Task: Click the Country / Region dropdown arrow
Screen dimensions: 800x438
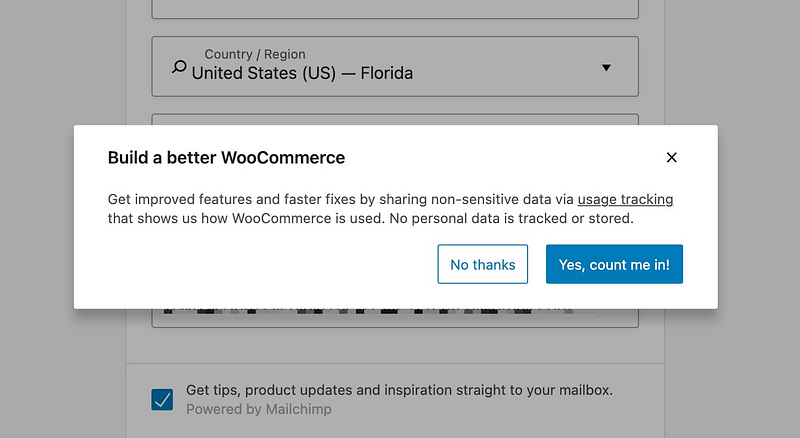Action: (x=606, y=68)
